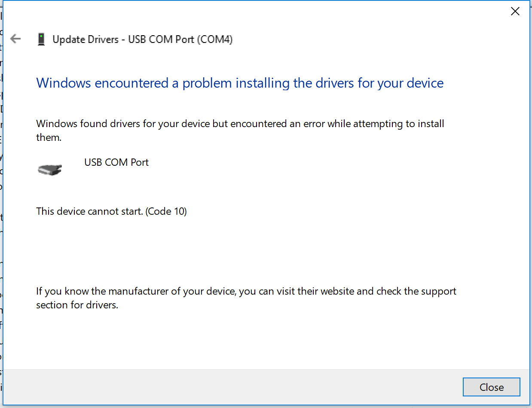Click the background window strip at left edge
This screenshot has height=408, width=532.
pos(1,204)
